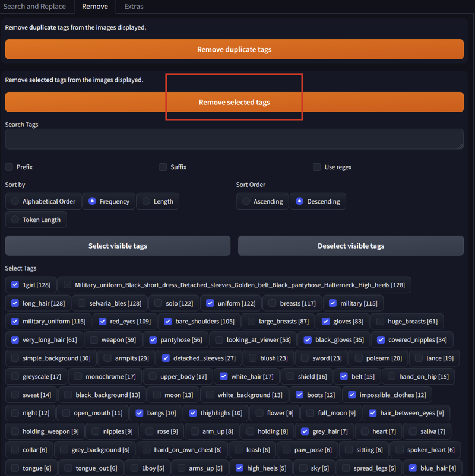Check the breasts [117] tag
This screenshot has height=476, width=475.
click(x=273, y=303)
